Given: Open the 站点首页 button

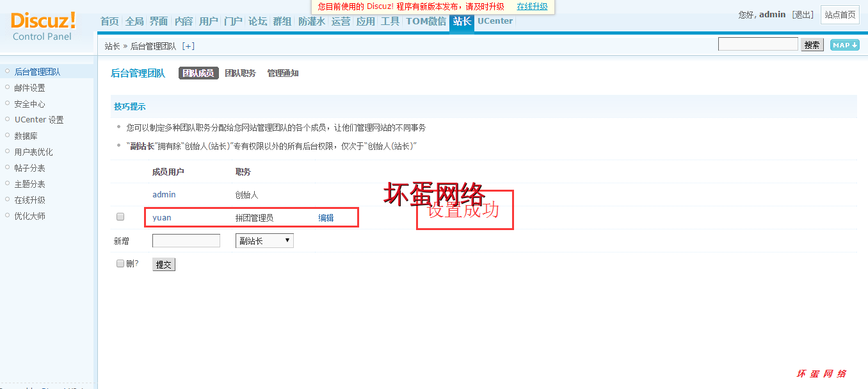Looking at the screenshot, I should pyautogui.click(x=840, y=15).
